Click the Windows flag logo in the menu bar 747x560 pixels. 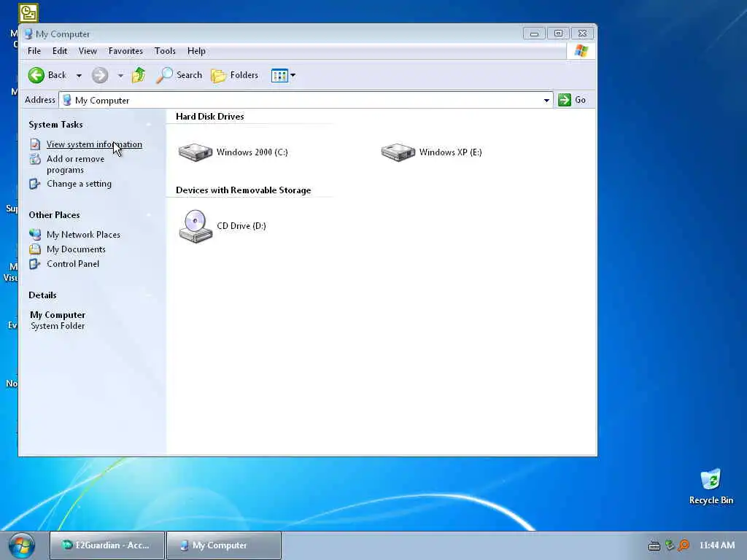581,50
